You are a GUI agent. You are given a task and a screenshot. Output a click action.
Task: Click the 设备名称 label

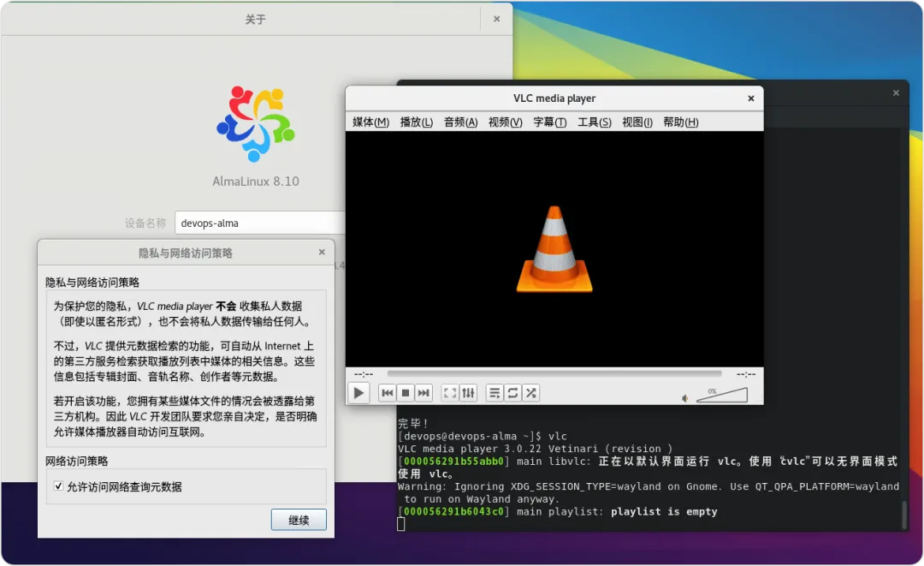point(145,223)
